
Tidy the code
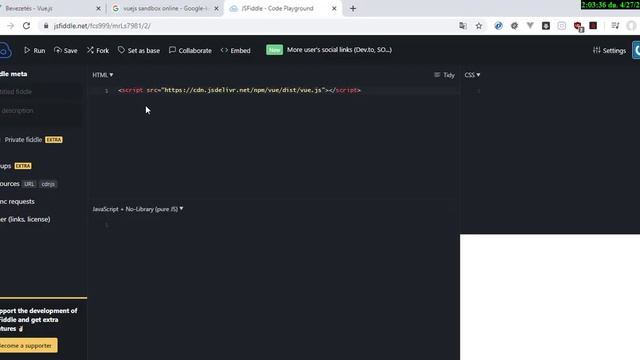click(444, 75)
